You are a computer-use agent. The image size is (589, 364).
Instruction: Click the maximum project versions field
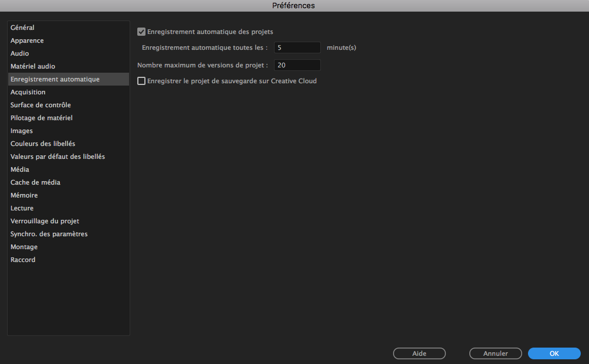click(x=297, y=65)
